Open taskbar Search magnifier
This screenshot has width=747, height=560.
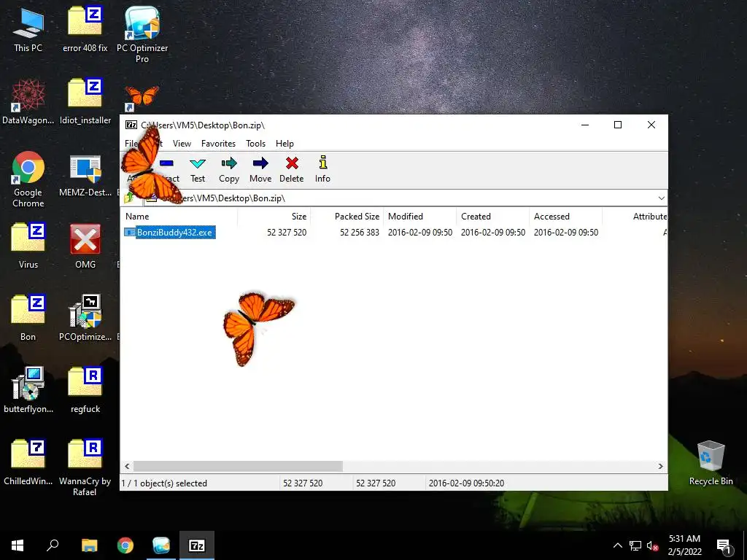coord(53,545)
